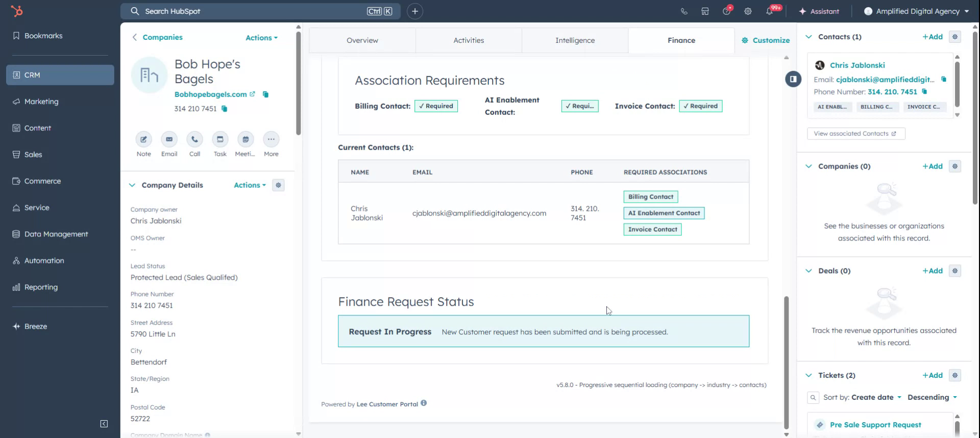The width and height of the screenshot is (980, 438).
Task: Click the center panel vertical scrollbar
Action: click(x=786, y=362)
